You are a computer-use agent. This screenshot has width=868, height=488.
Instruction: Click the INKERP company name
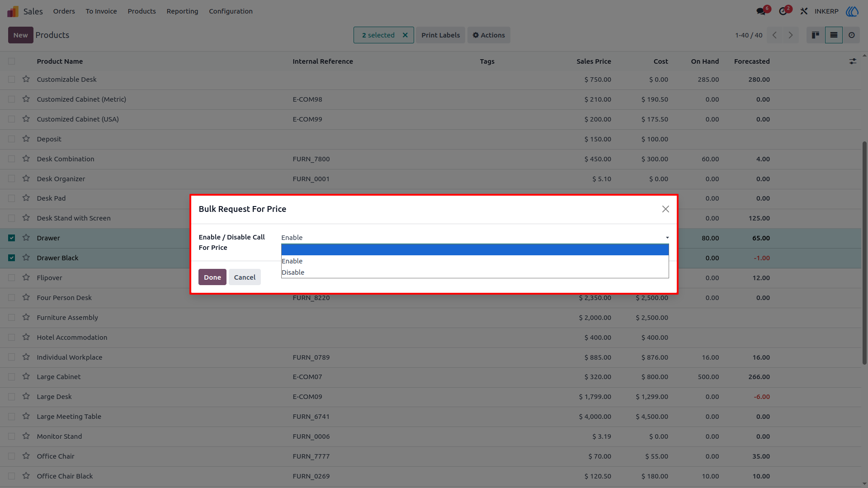(x=826, y=11)
